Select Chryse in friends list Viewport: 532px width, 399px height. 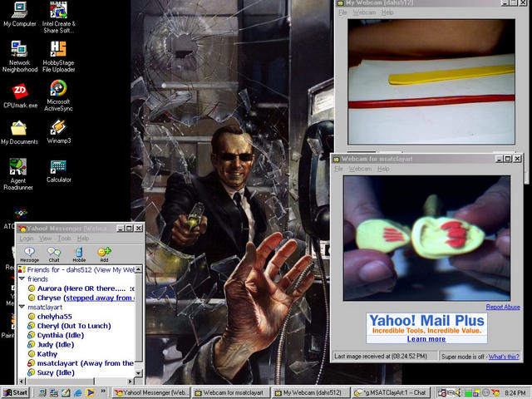click(81, 298)
